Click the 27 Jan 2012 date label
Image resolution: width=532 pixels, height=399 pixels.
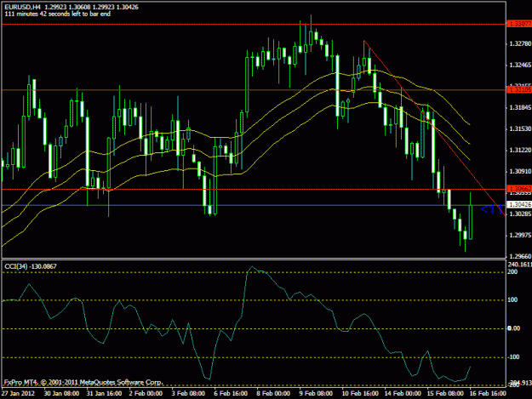[x=18, y=393]
